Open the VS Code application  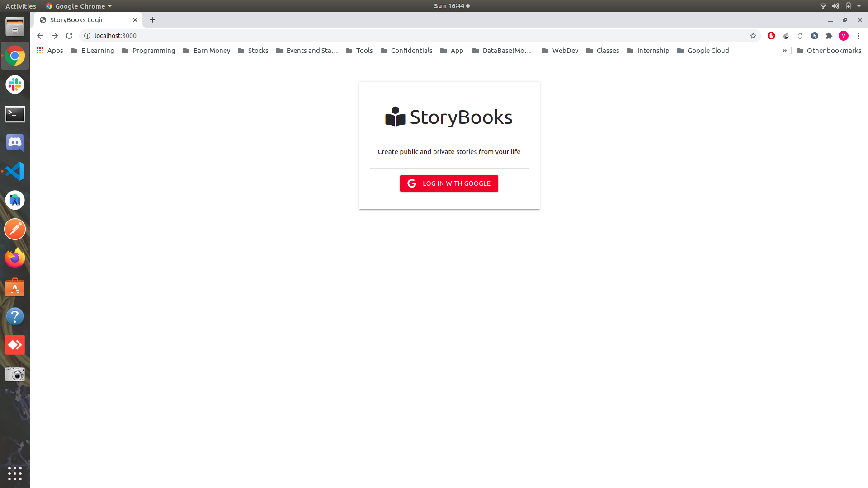click(x=15, y=171)
